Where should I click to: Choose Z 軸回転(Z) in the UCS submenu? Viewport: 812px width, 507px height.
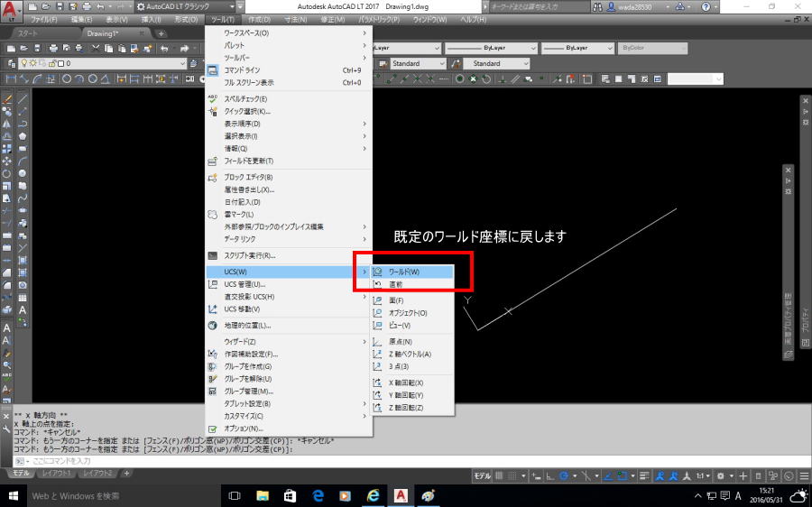point(412,408)
